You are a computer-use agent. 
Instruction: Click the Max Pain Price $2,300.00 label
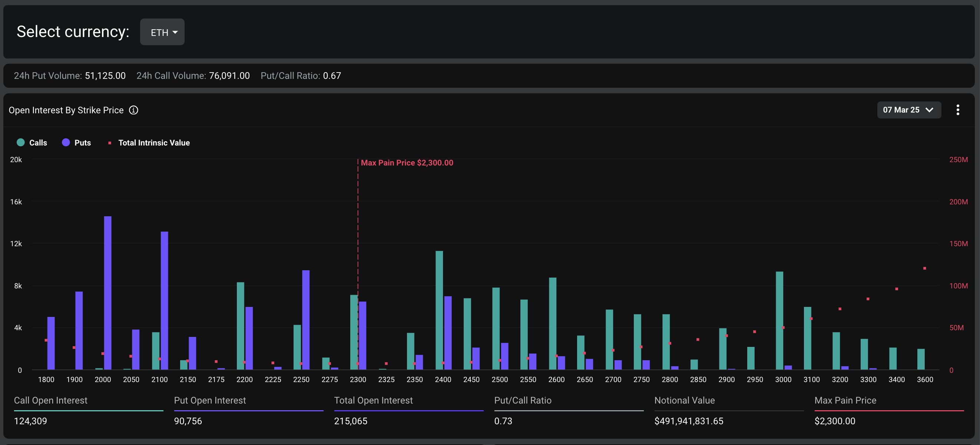coord(407,163)
